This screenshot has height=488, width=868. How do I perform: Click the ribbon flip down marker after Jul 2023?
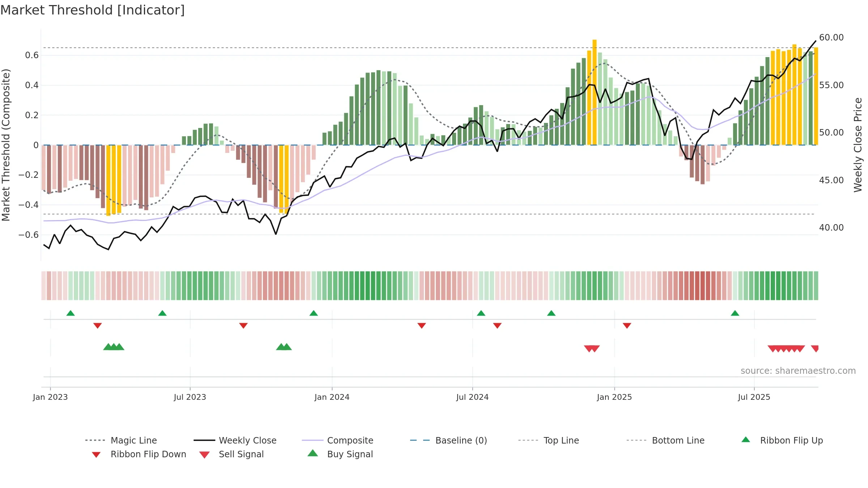243,326
